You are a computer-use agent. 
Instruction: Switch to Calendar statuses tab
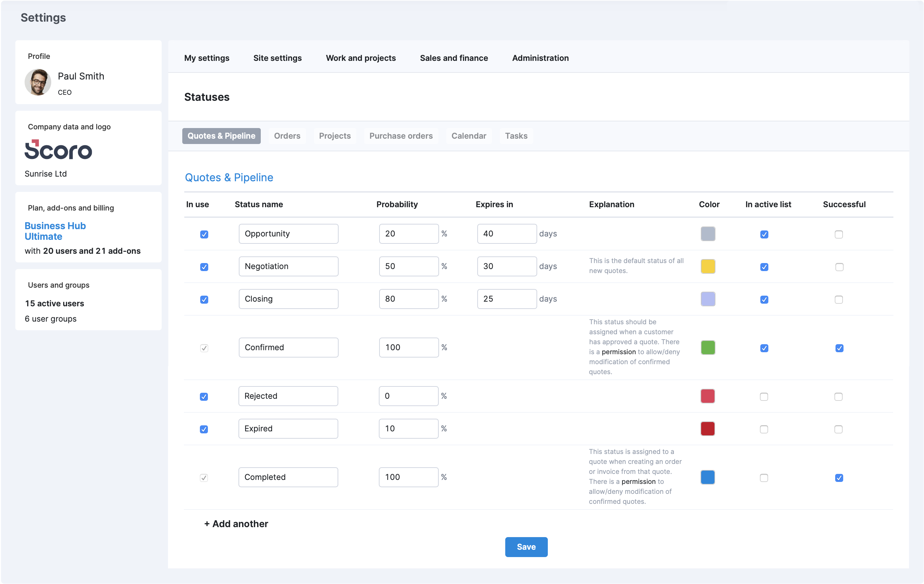click(469, 136)
